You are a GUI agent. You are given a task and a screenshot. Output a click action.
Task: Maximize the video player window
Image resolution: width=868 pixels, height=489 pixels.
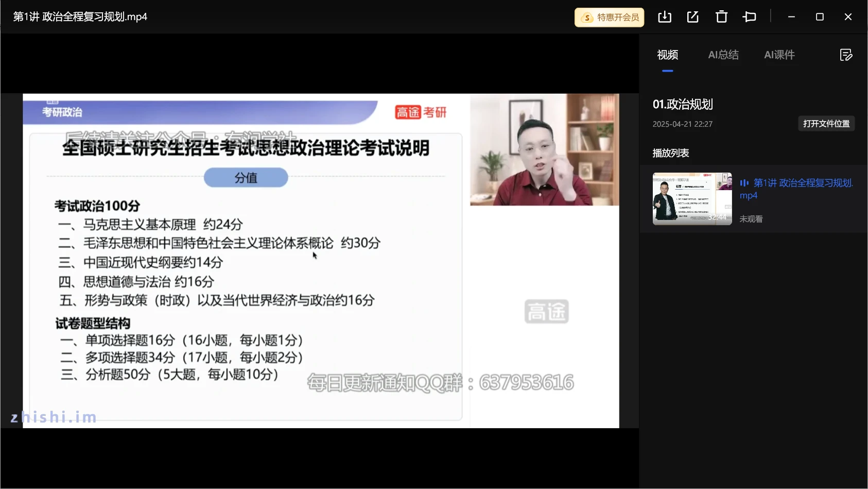[x=820, y=17]
